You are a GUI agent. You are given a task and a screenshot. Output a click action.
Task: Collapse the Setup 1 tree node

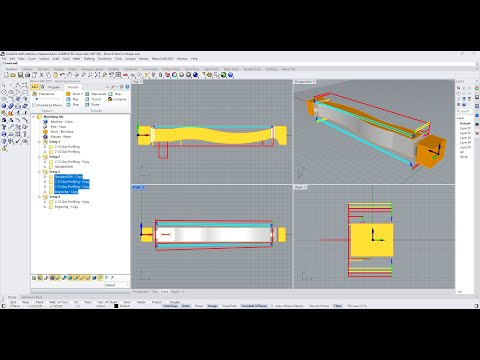(x=39, y=142)
